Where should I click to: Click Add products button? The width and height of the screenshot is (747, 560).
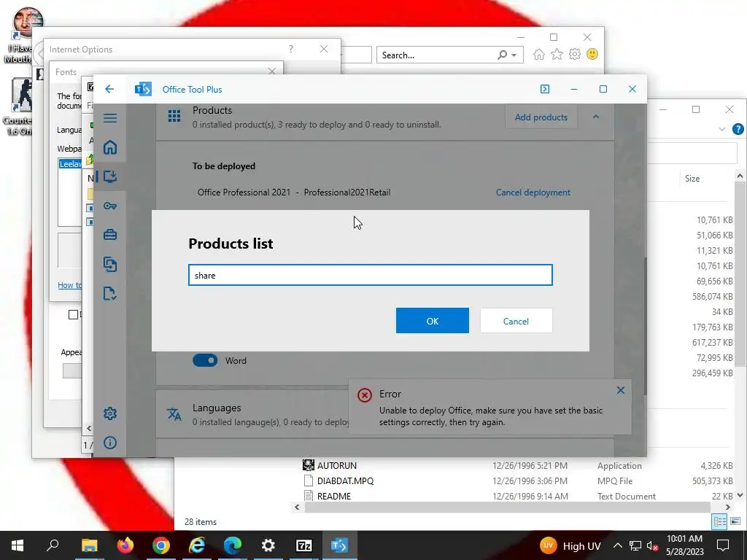coord(541,117)
